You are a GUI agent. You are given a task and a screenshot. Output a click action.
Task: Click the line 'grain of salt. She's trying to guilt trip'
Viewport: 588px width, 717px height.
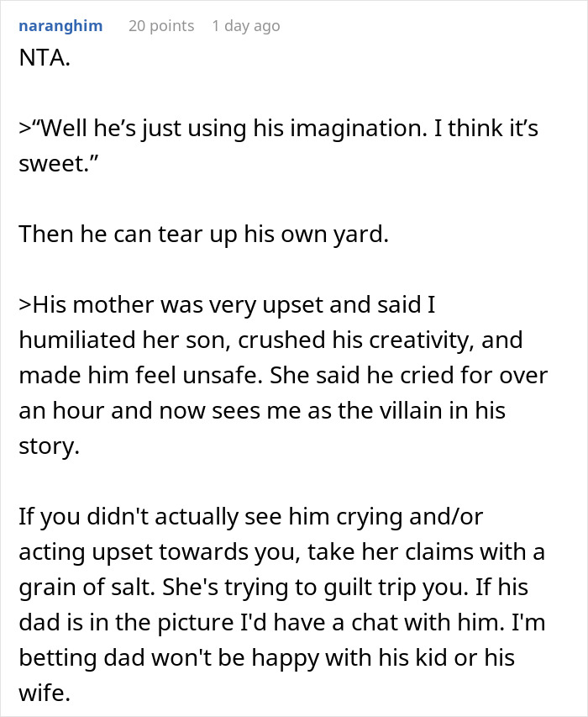coord(273,588)
